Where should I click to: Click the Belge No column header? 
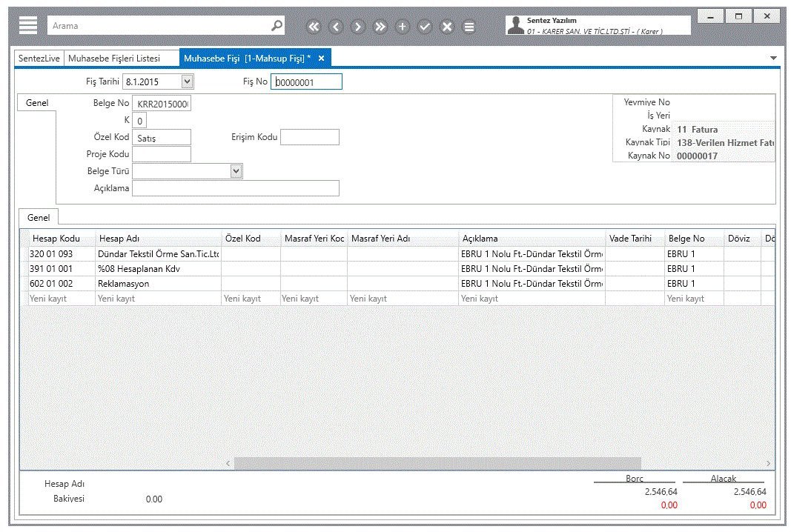click(x=694, y=238)
